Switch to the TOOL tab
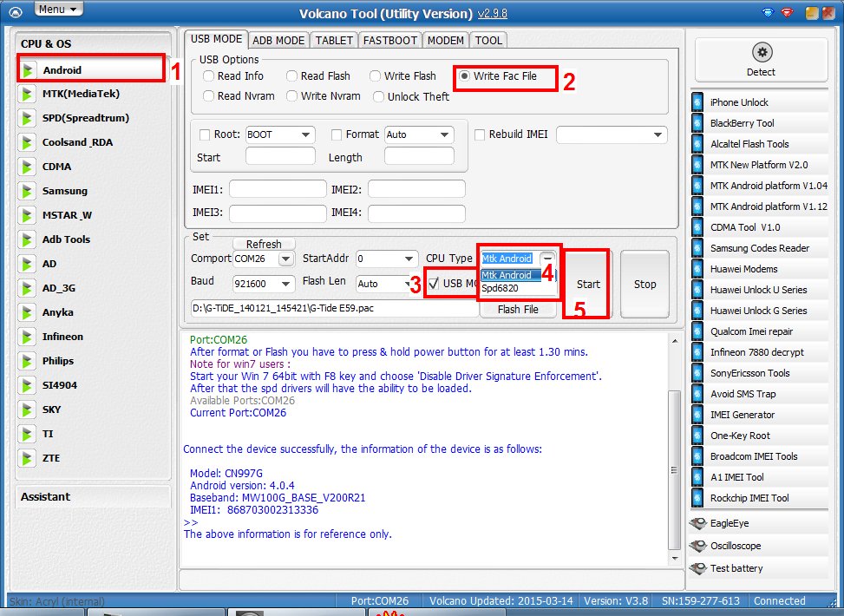 (x=488, y=41)
